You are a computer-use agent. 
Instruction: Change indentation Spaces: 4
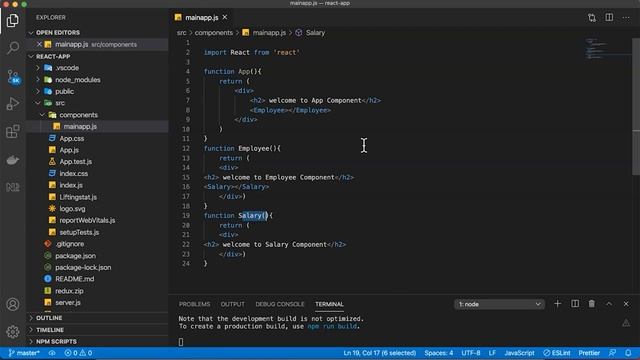coord(438,353)
